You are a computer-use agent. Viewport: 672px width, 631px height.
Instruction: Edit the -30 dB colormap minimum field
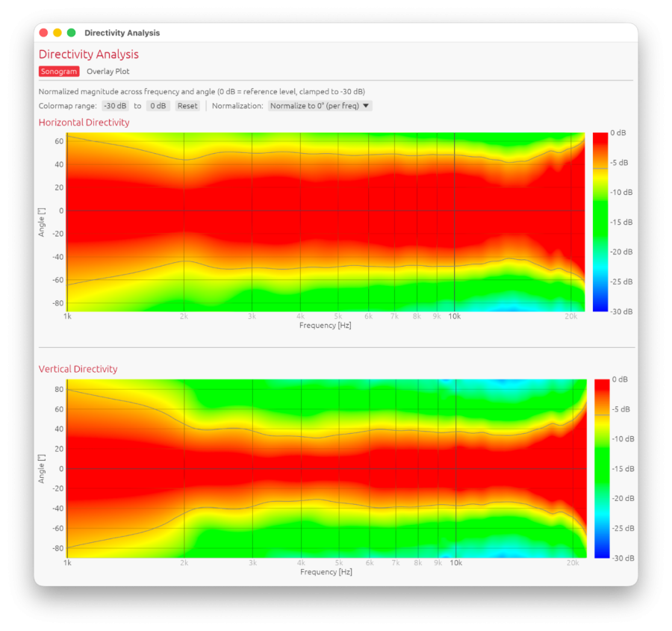tap(115, 106)
